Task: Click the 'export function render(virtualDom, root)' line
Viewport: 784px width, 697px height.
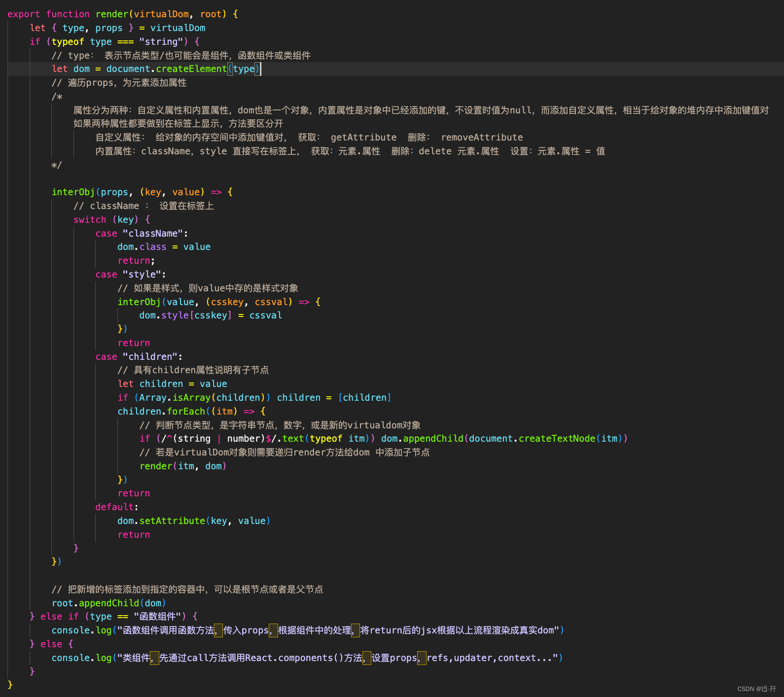Action: tap(123, 14)
